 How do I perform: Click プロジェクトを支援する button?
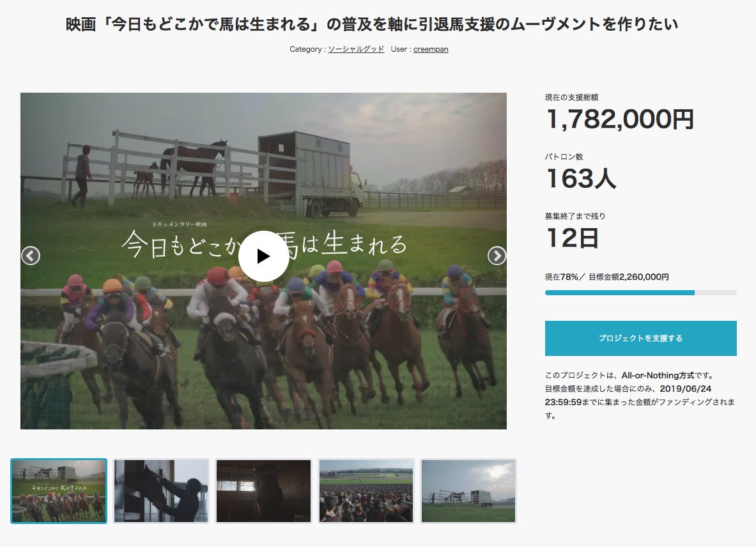[640, 338]
